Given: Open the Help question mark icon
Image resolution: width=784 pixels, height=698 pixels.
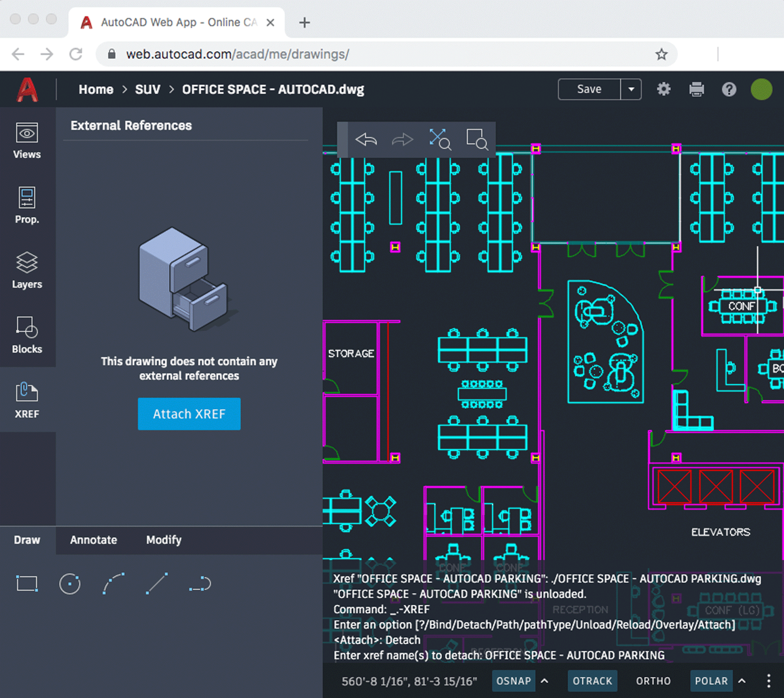Looking at the screenshot, I should point(729,89).
